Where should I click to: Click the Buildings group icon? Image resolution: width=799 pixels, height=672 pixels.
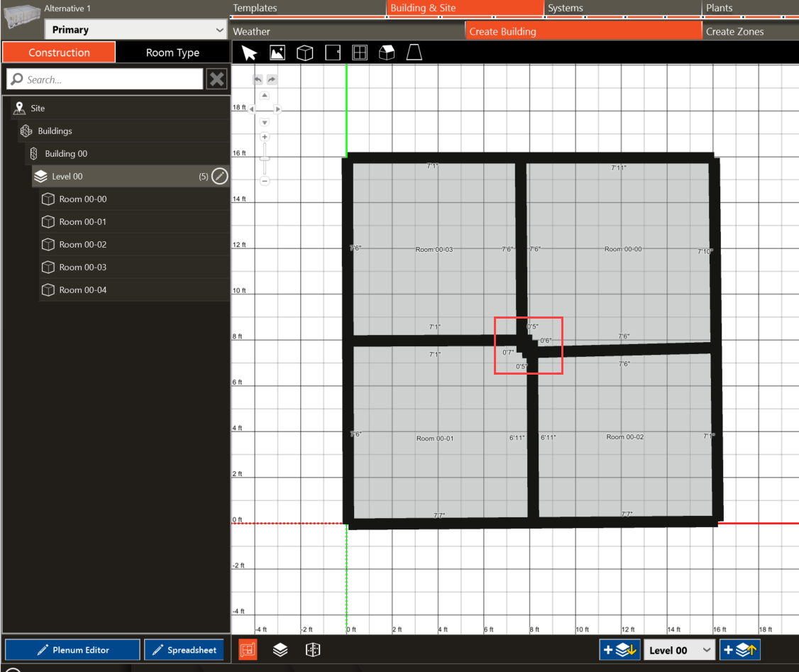tap(26, 131)
